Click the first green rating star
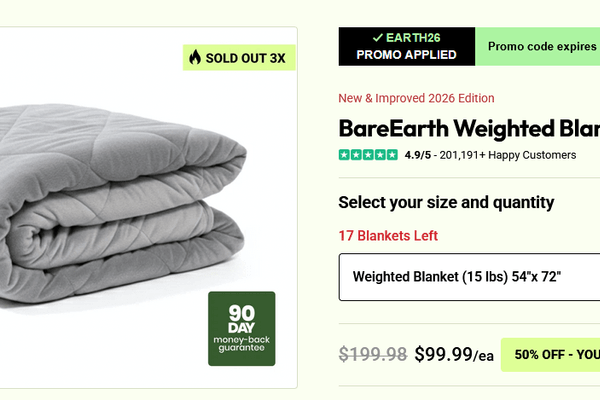The height and width of the screenshot is (400, 600). coord(344,155)
